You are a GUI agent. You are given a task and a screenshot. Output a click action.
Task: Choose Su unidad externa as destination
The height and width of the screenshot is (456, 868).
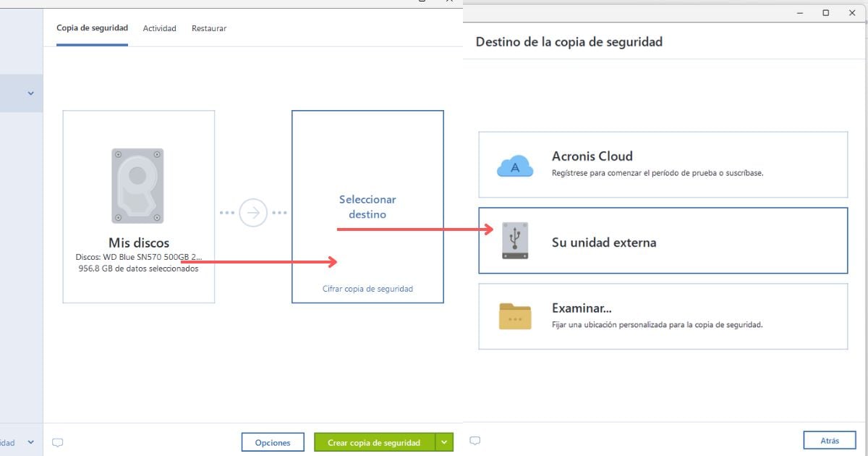pos(663,240)
